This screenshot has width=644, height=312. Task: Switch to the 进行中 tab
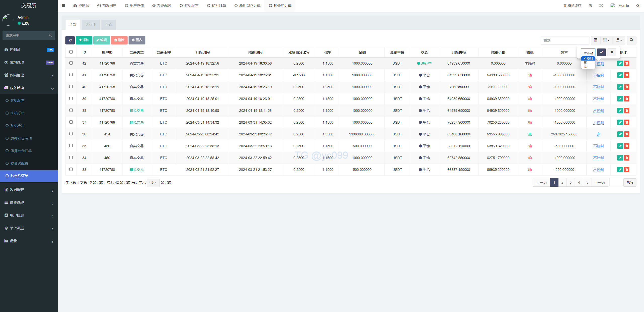point(91,25)
